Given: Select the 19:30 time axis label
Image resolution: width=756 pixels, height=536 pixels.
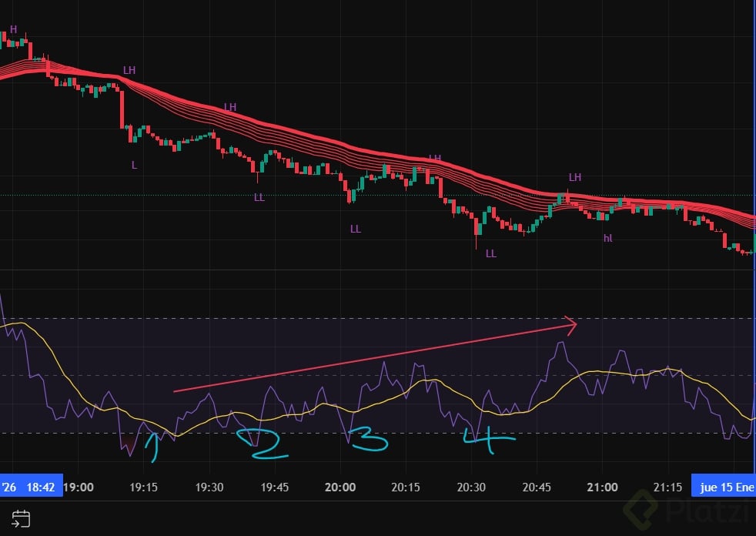Looking at the screenshot, I should point(209,487).
